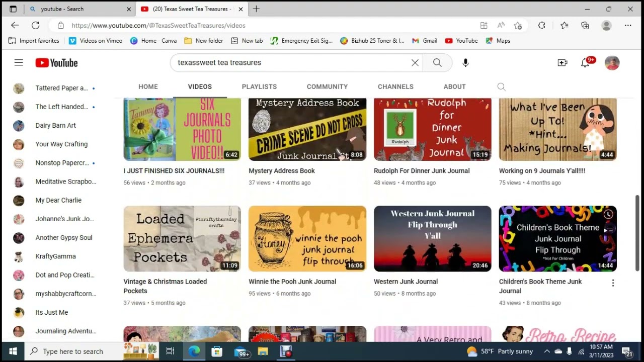Open the HOME channel tab

click(x=148, y=87)
